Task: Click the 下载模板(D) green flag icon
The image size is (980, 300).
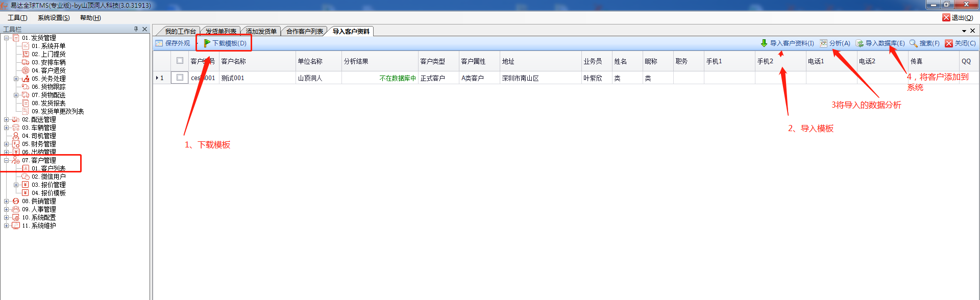Action: pos(207,43)
